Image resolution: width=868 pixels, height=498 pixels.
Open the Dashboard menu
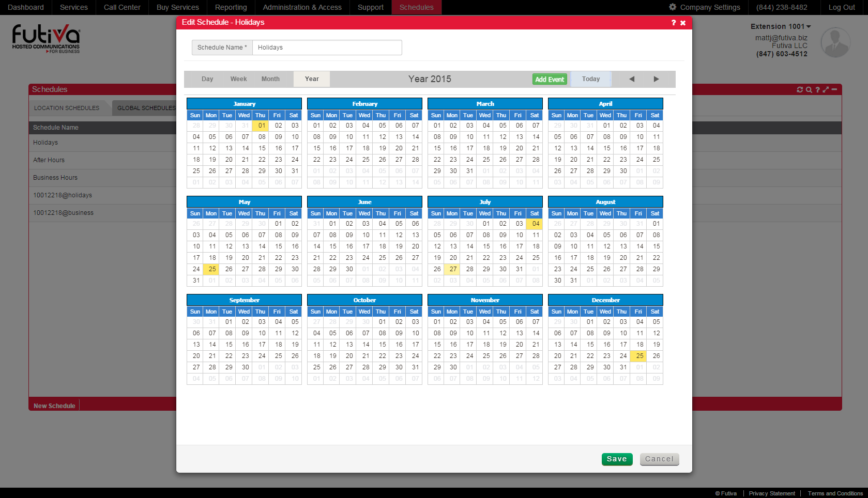coord(26,7)
